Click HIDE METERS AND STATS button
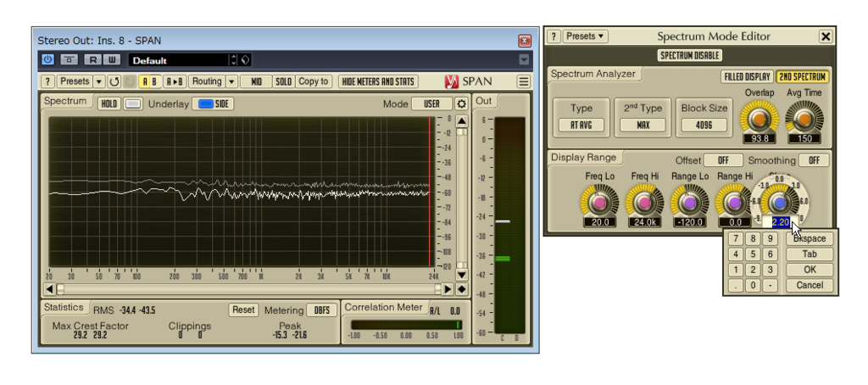 point(378,81)
